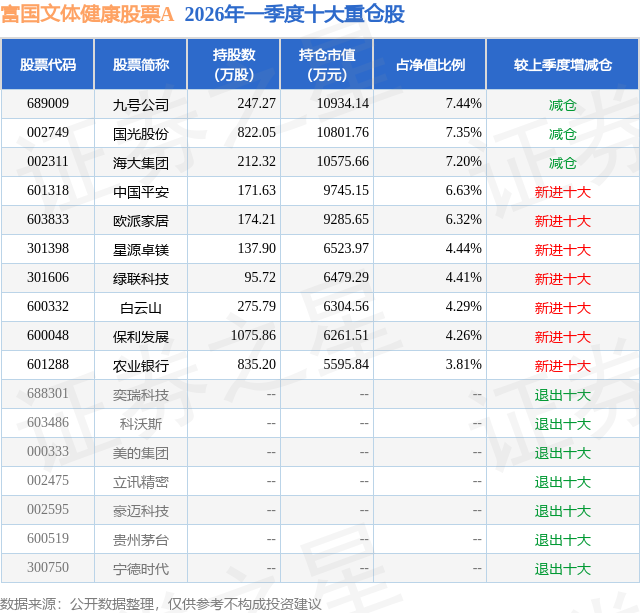The height and width of the screenshot is (613, 640).
Task: Select stock code 002749
Action: click(x=48, y=132)
